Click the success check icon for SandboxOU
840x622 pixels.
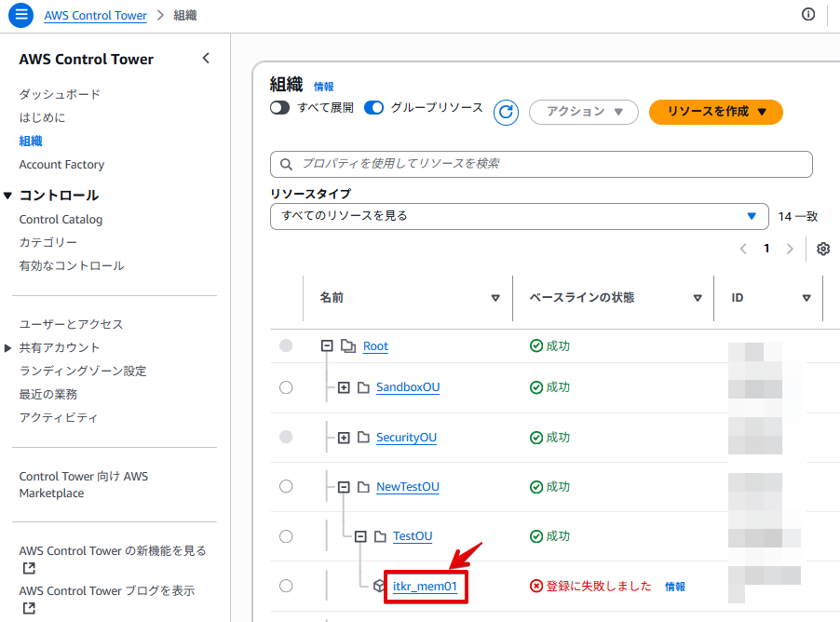(535, 387)
